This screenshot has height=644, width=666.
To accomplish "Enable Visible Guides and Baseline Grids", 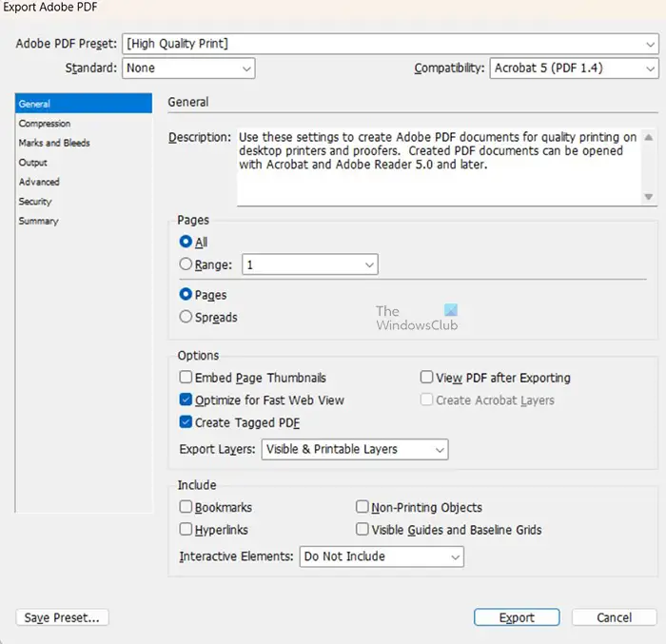I will (x=362, y=529).
